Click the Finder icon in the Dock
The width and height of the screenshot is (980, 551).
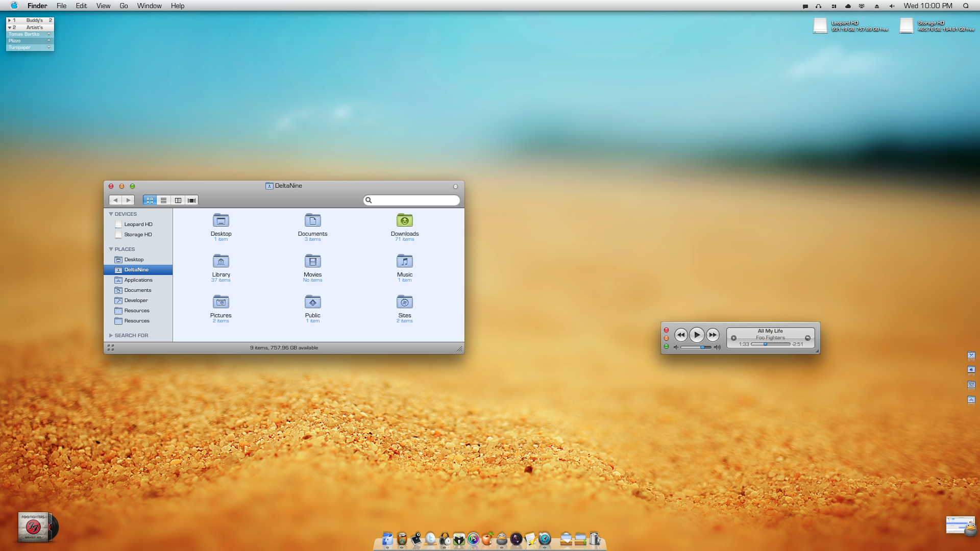[x=387, y=539]
